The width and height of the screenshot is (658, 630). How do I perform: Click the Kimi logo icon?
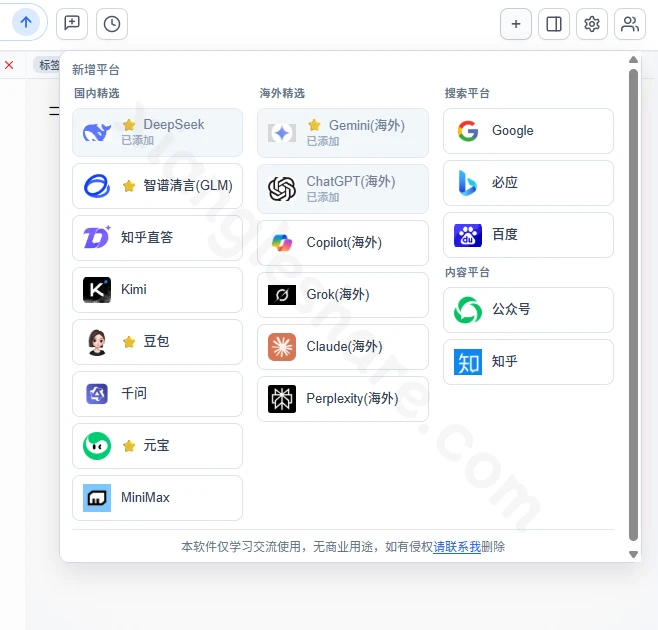[97, 290]
